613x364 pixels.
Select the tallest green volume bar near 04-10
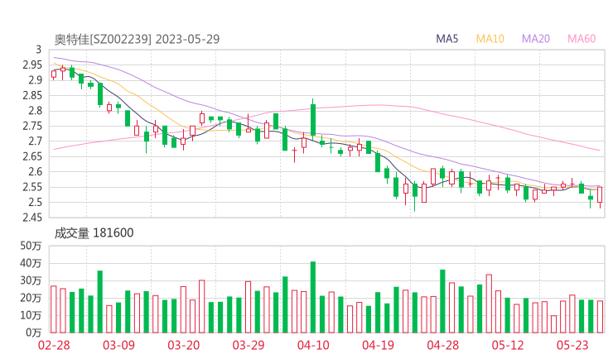(313, 297)
